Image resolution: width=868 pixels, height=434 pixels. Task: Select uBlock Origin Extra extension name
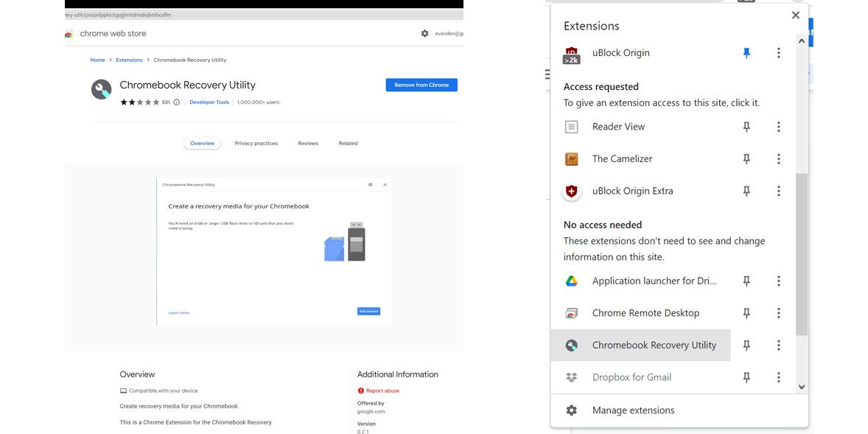633,191
